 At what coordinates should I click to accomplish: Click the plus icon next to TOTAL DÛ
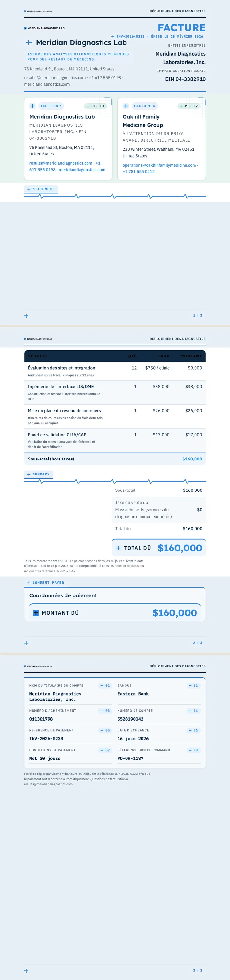point(118,548)
